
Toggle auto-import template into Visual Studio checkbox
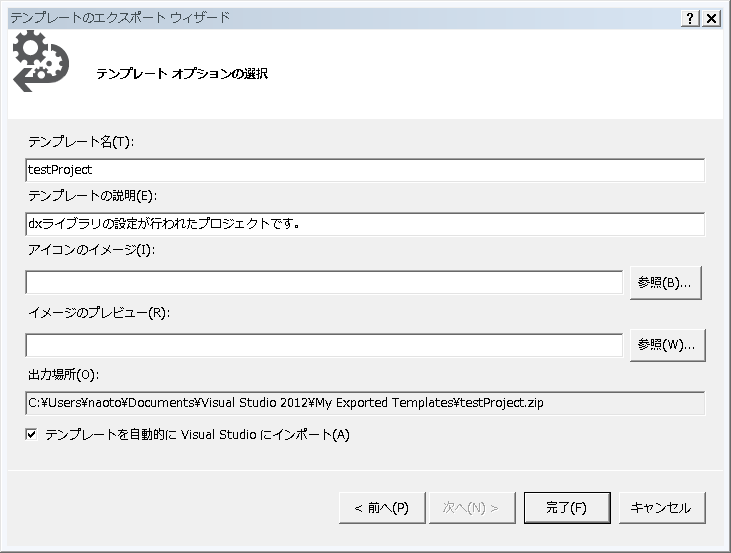[x=31, y=435]
